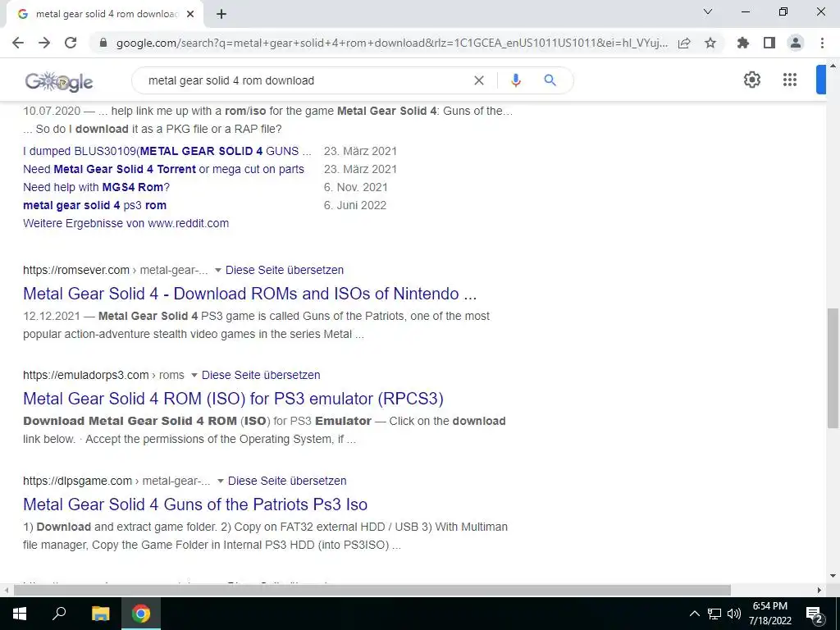Open the Extensions puzzle icon
The image size is (840, 630).
pos(742,43)
